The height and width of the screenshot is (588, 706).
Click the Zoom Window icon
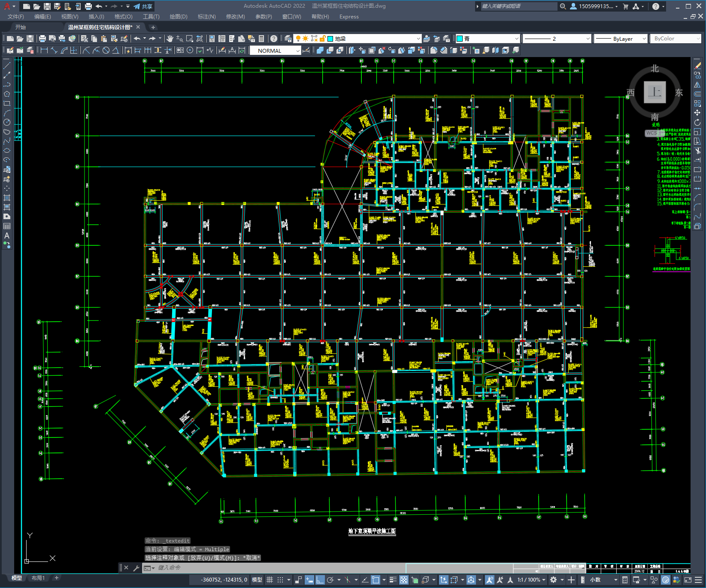[190, 39]
